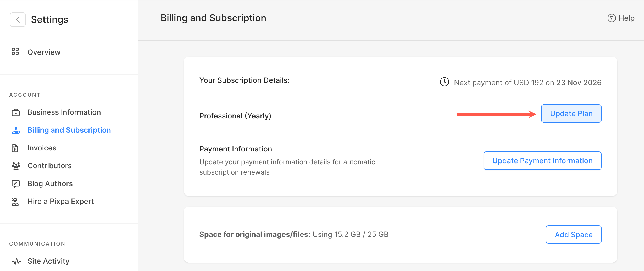
Task: Click the Business Information briefcase icon
Action: coord(16,112)
